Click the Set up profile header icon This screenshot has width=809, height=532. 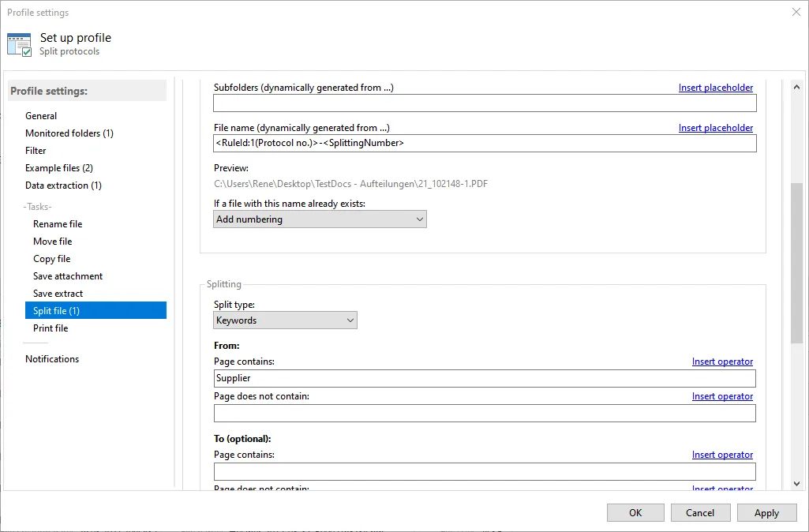point(20,44)
